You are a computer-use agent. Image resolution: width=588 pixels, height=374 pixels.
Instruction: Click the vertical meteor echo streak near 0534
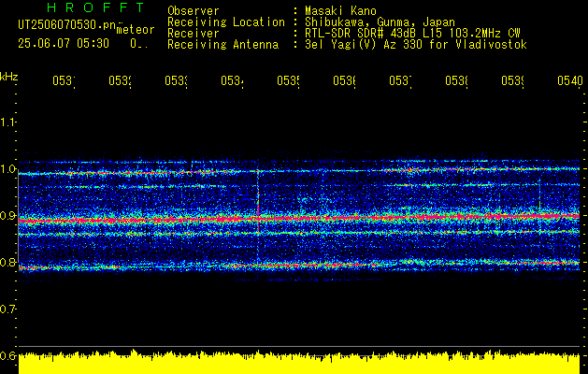coord(258,214)
